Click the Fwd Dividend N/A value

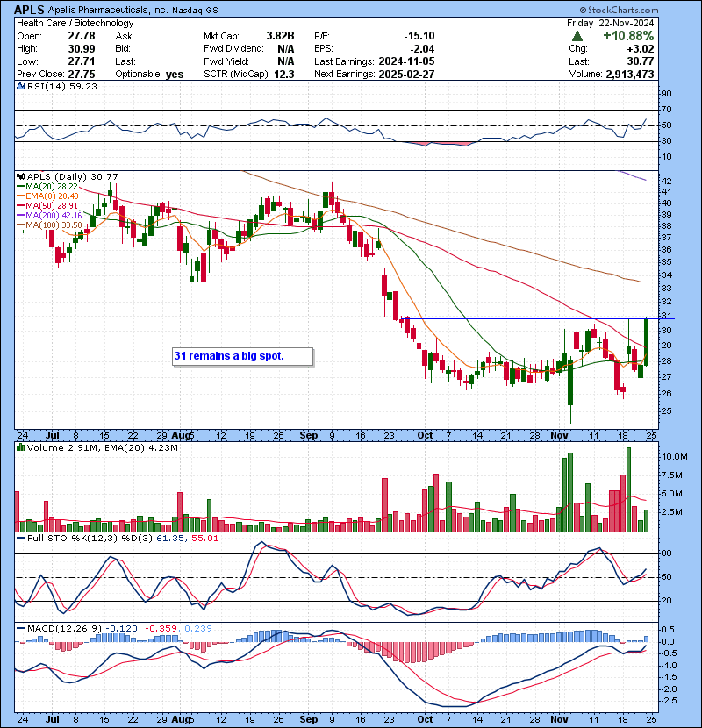(286, 49)
